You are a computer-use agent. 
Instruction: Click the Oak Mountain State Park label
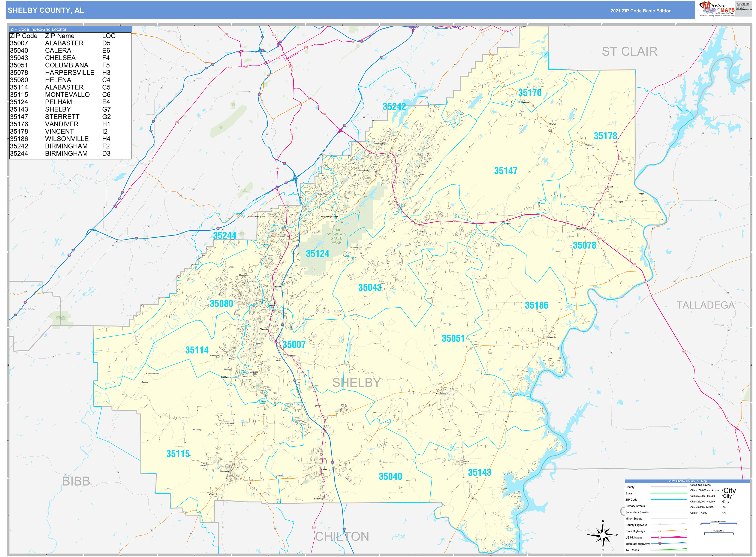click(x=336, y=236)
